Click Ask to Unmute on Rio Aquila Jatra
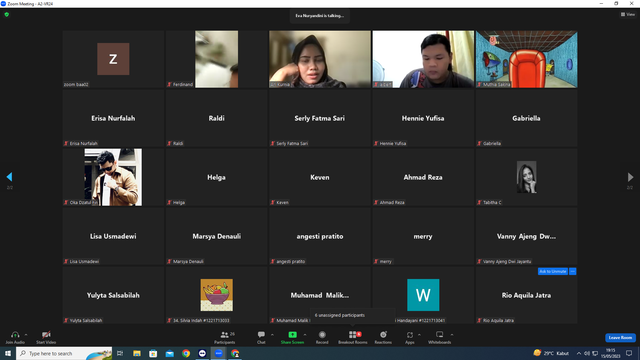The height and width of the screenshot is (360, 640). (553, 271)
